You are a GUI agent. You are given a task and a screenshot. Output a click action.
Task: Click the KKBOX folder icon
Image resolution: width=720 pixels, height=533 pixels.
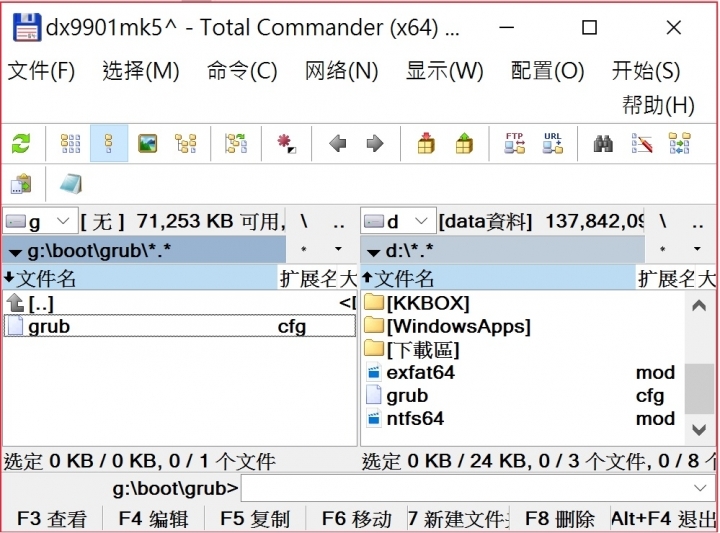pyautogui.click(x=374, y=303)
